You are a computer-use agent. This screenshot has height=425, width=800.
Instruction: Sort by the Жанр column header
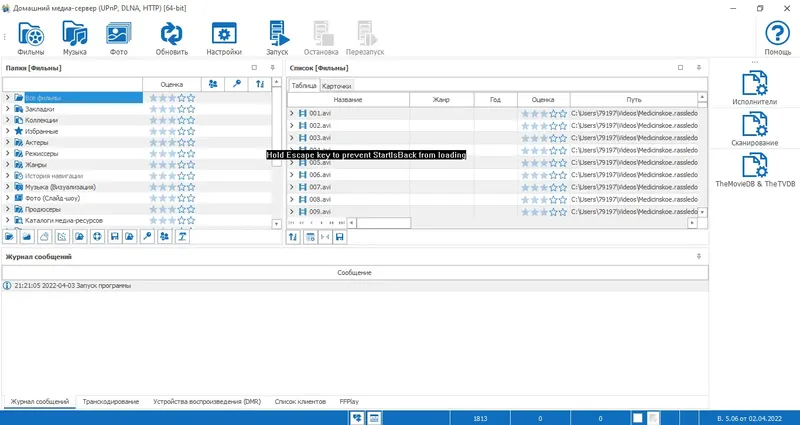(441, 99)
